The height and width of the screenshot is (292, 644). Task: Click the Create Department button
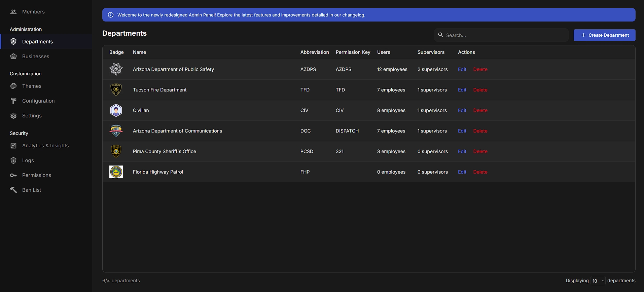click(x=604, y=35)
